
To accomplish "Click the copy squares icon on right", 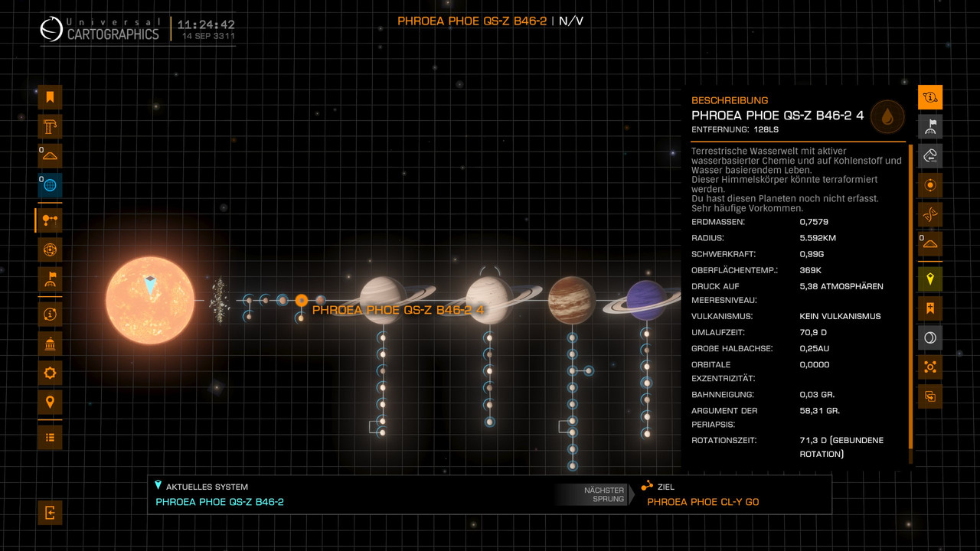I will (930, 396).
